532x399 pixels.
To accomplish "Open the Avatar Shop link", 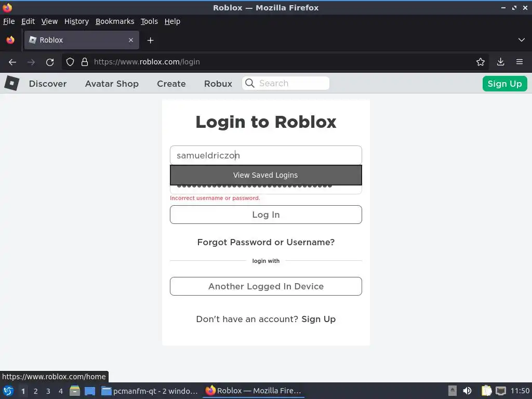I will coord(112,84).
